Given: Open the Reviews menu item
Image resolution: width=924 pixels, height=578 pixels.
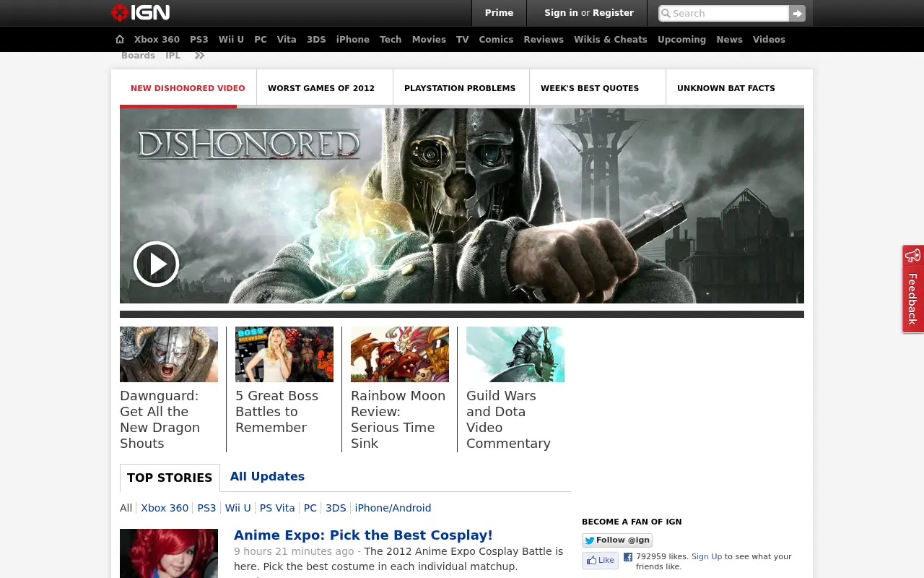Looking at the screenshot, I should 544,40.
